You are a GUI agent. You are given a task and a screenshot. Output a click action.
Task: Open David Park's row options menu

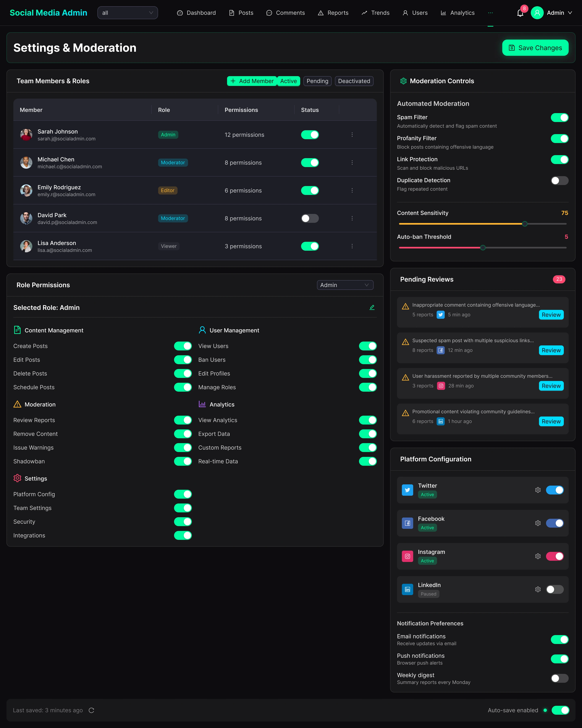[x=352, y=219]
